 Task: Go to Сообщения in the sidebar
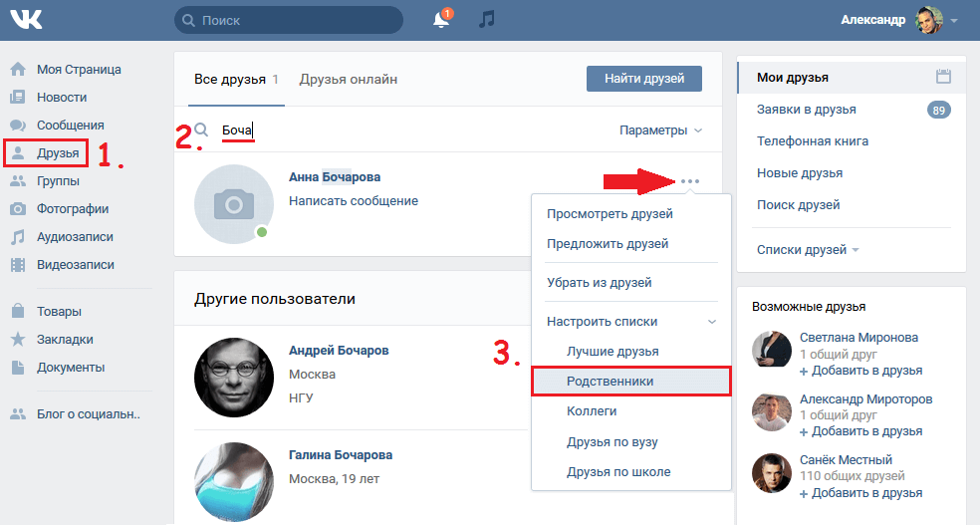point(70,126)
